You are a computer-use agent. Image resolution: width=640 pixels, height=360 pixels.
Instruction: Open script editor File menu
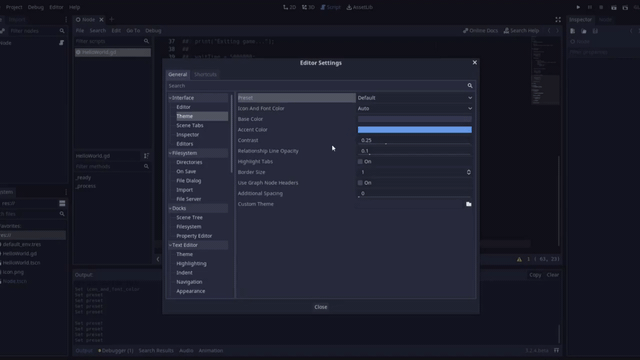tap(80, 31)
